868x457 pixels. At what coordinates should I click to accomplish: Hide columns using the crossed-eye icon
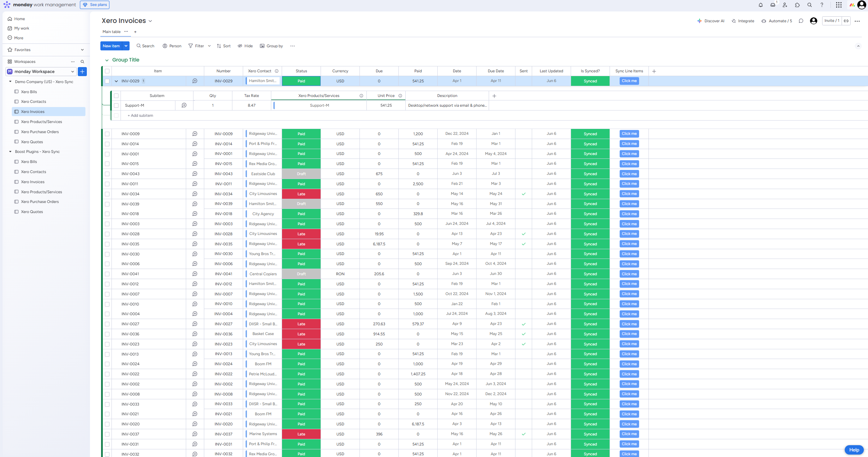[240, 46]
